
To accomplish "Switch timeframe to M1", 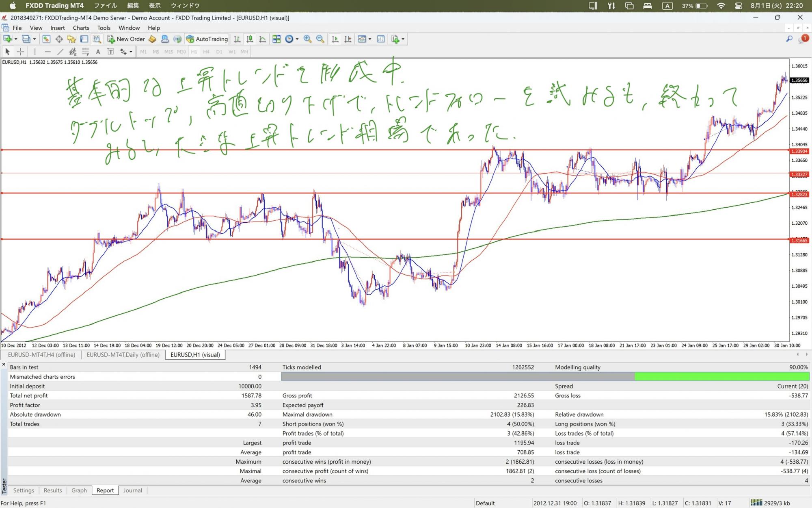I will pyautogui.click(x=143, y=52).
